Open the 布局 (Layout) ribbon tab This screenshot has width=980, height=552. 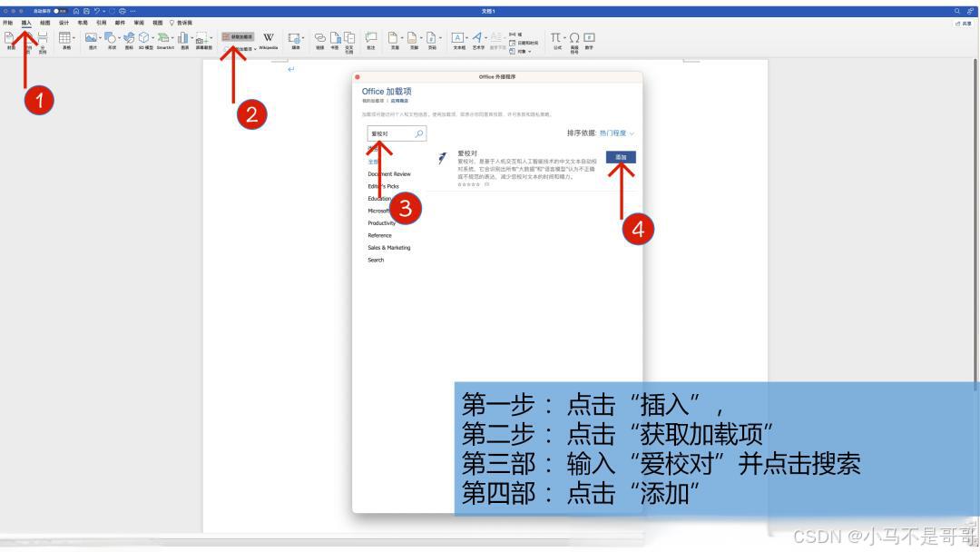[x=83, y=23]
